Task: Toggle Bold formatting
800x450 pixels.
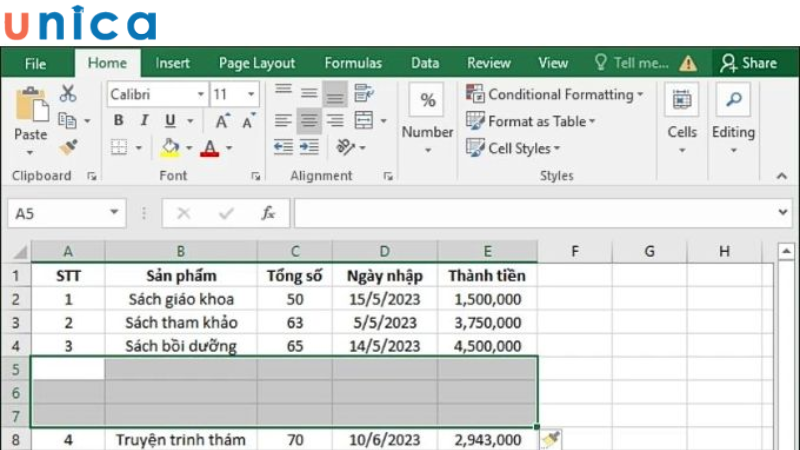Action: [x=118, y=121]
